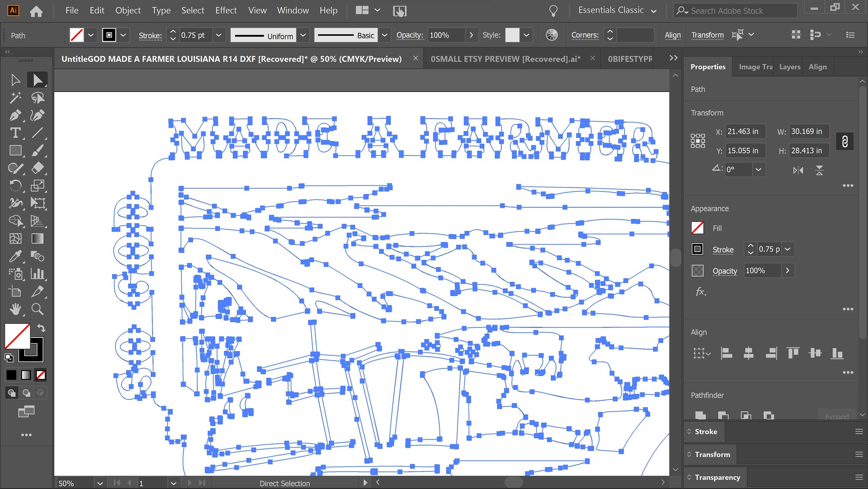Select the Perspective Grid tool
Image resolution: width=868 pixels, height=489 pixels.
pyautogui.click(x=37, y=221)
